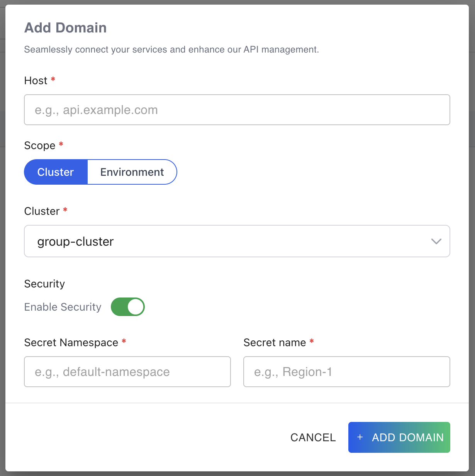Viewport: 475px width, 476px height.
Task: Click the "Security" section heading
Action: click(x=44, y=284)
